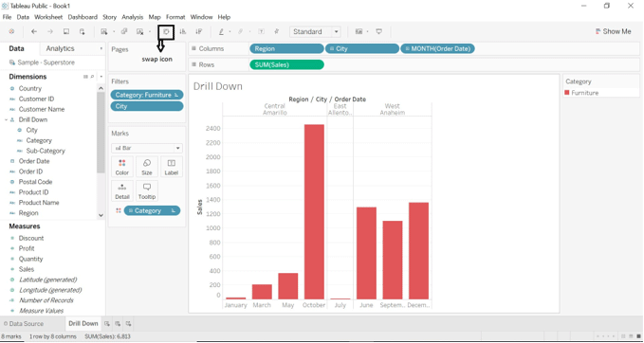Switch to the Analytics tab
Viewport: 644px width, 343px height.
click(x=61, y=48)
